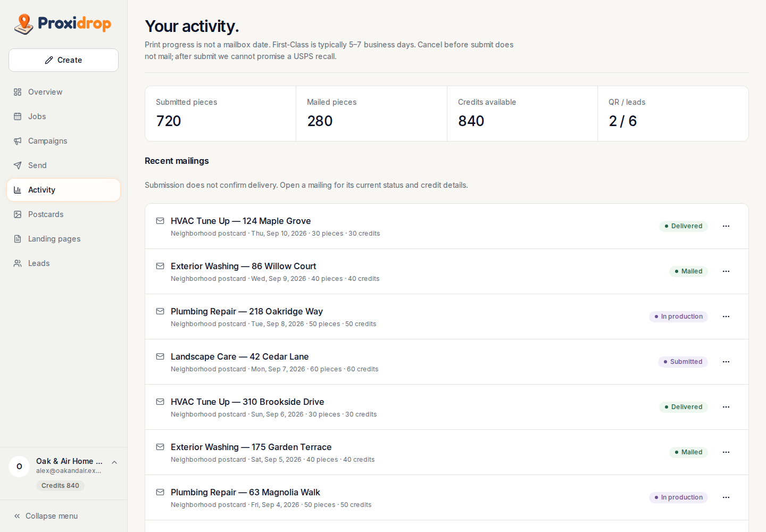Click the account avatar letter O
The width and height of the screenshot is (766, 532).
click(x=19, y=467)
